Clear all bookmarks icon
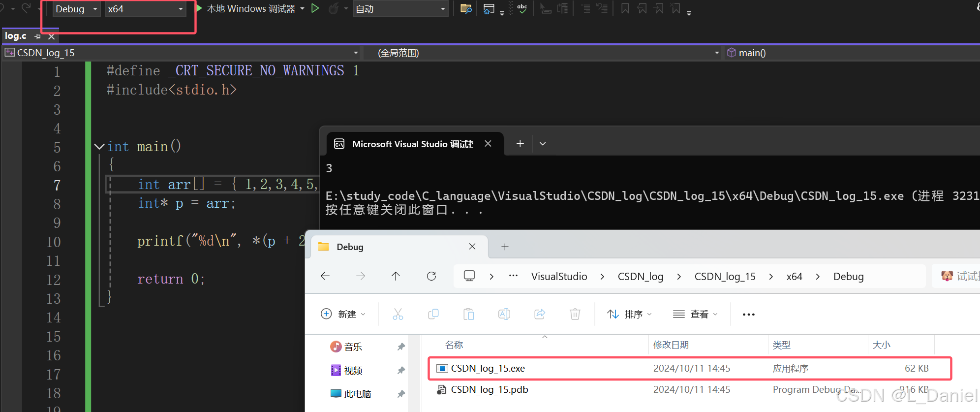Viewport: 980px width, 412px height. 676,9
